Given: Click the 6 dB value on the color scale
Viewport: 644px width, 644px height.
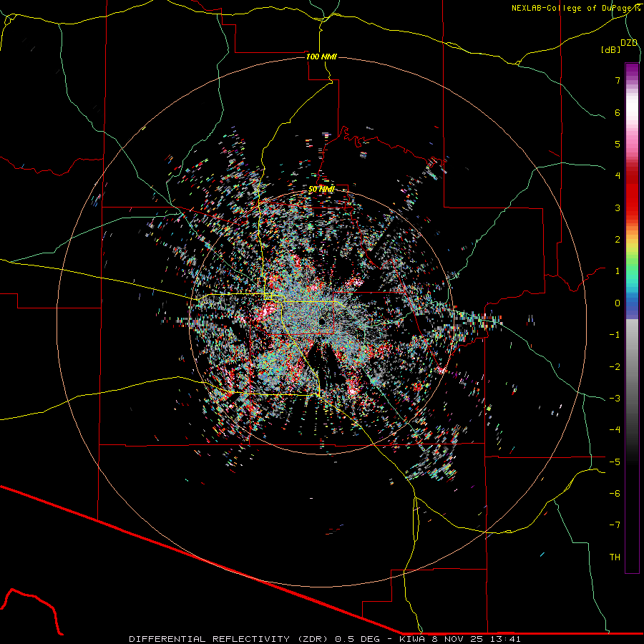Looking at the screenshot, I should 618,112.
